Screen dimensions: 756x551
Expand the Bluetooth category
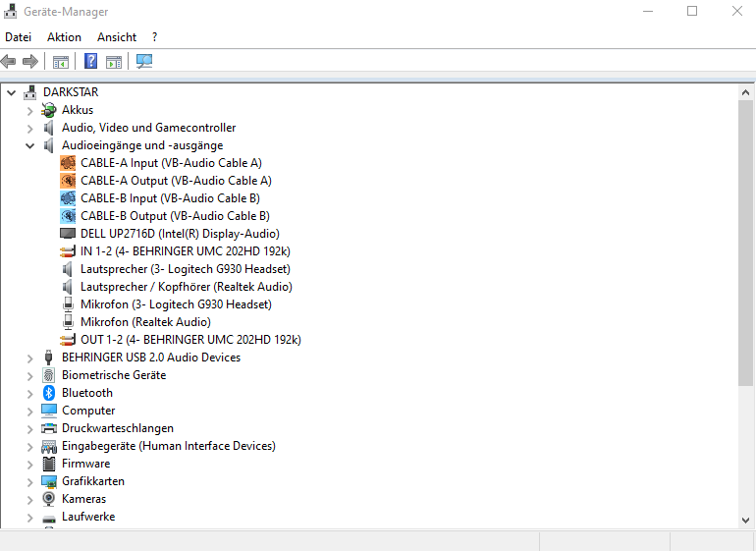pos(29,394)
